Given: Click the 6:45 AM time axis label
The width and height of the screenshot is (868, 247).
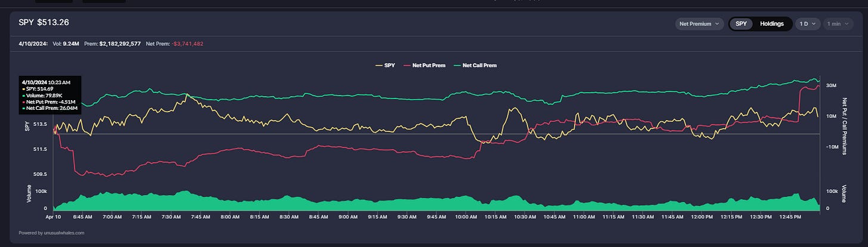Looking at the screenshot, I should tap(83, 217).
